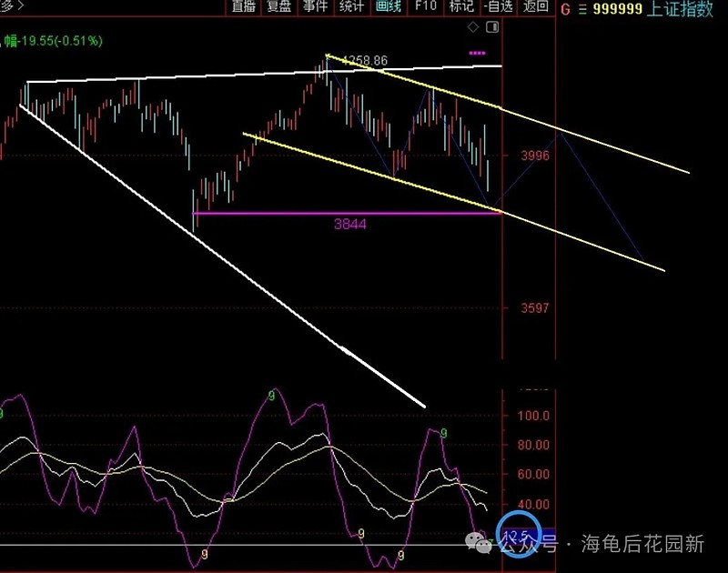
Task: Open the 复盘 tab
Action: (279, 6)
